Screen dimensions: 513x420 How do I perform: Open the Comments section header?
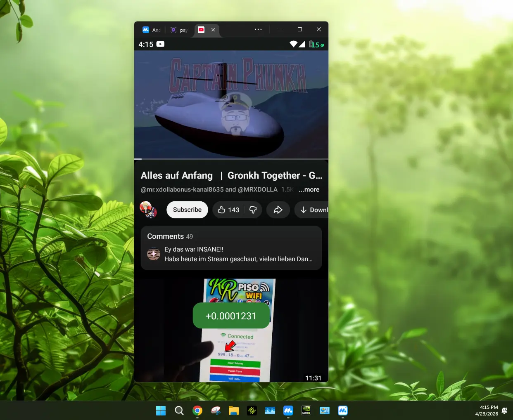(170, 236)
